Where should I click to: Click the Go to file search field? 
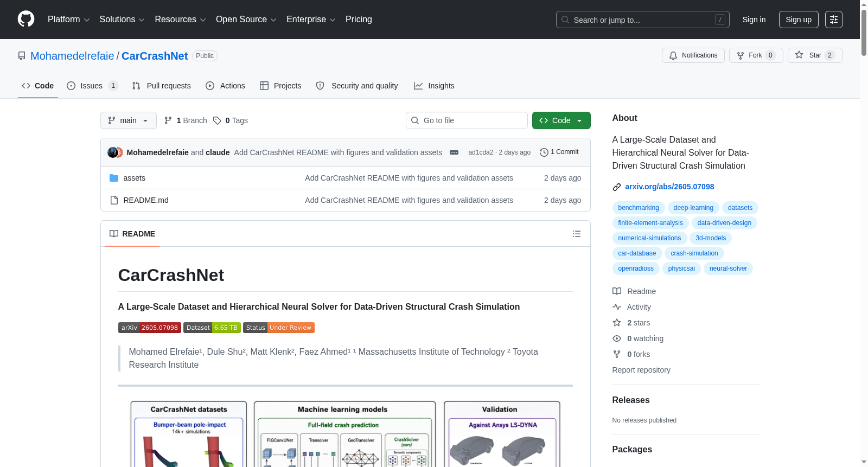coord(467,120)
